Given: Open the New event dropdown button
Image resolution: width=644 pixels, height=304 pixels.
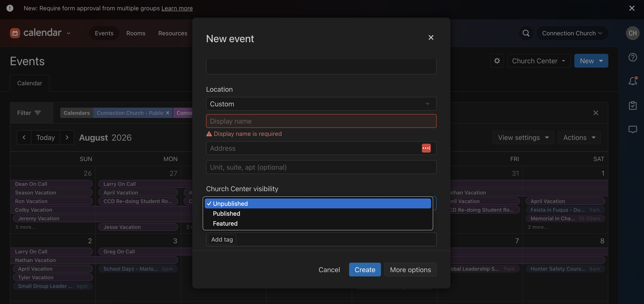Looking at the screenshot, I should point(591,61).
